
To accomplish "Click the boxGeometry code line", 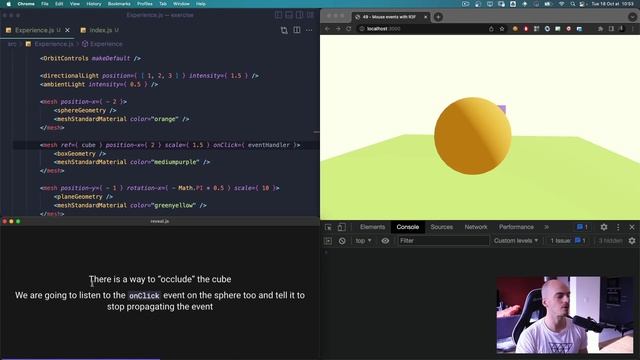I will coord(80,154).
